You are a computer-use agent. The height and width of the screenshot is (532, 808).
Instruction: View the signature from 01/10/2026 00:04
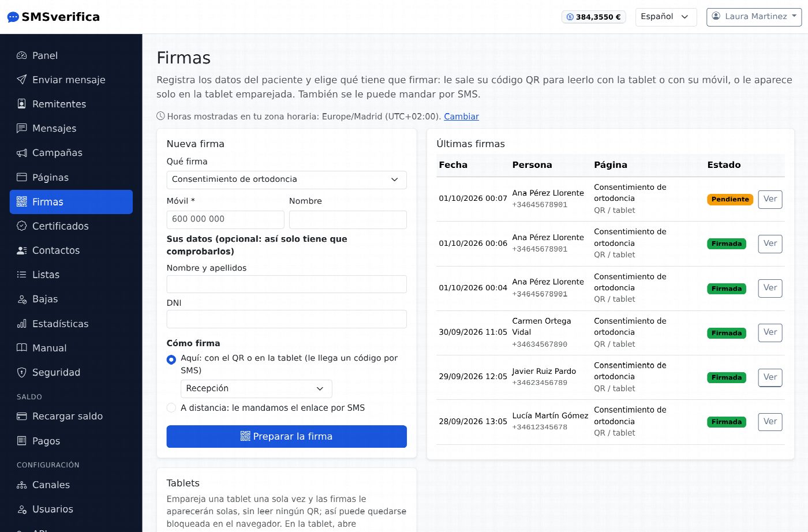pos(770,288)
